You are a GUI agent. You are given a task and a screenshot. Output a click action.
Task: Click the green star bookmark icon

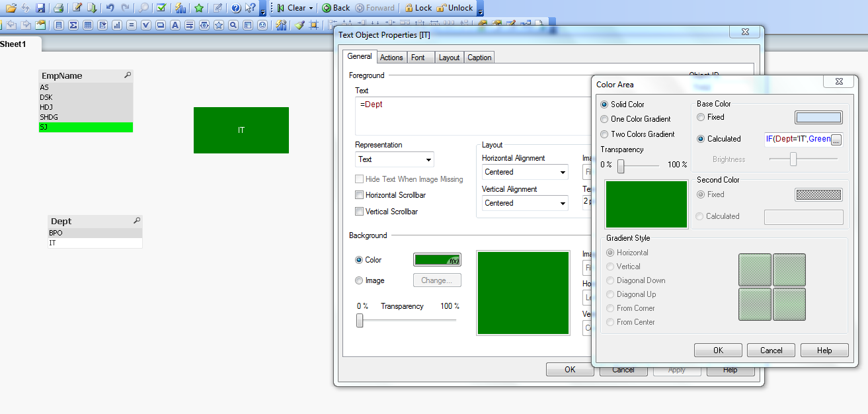pos(198,8)
